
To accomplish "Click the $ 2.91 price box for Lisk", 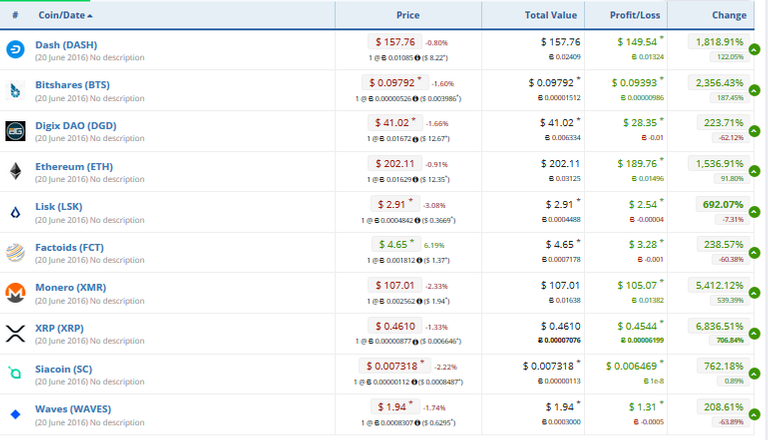I will [x=395, y=204].
